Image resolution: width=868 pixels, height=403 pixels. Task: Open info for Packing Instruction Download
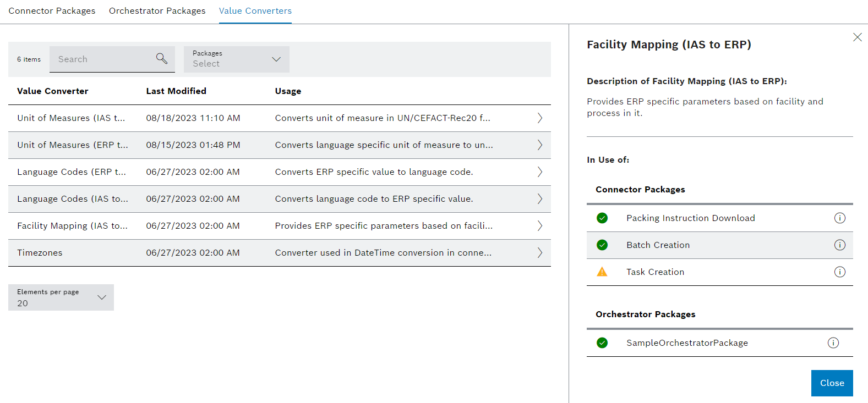pos(839,218)
